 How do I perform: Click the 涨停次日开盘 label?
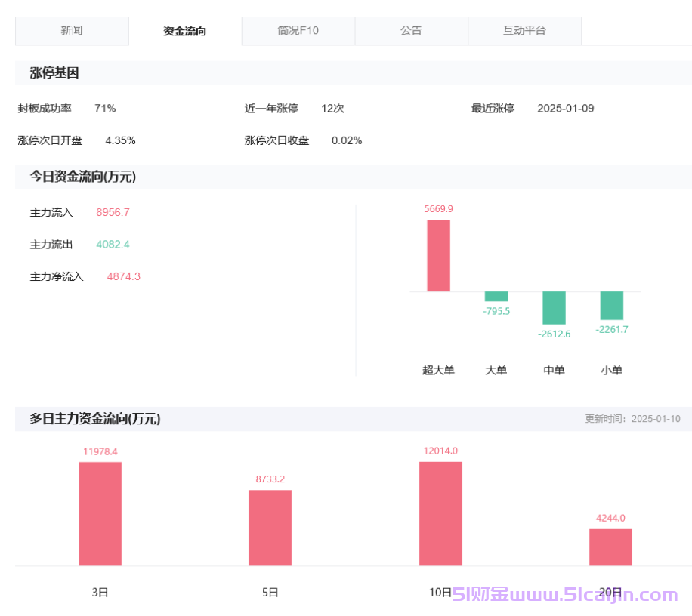click(50, 140)
